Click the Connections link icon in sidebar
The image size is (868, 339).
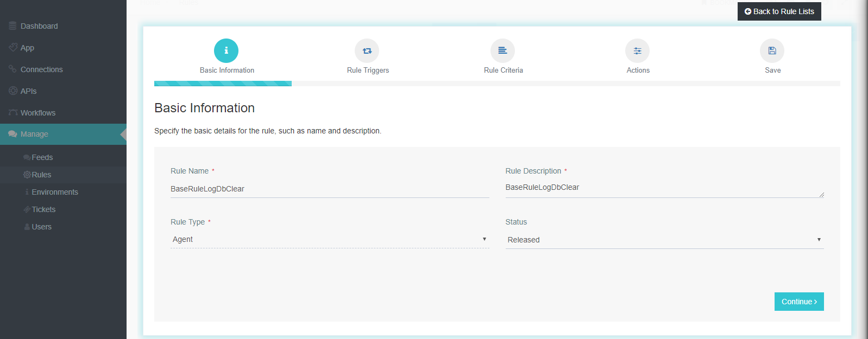[12, 69]
